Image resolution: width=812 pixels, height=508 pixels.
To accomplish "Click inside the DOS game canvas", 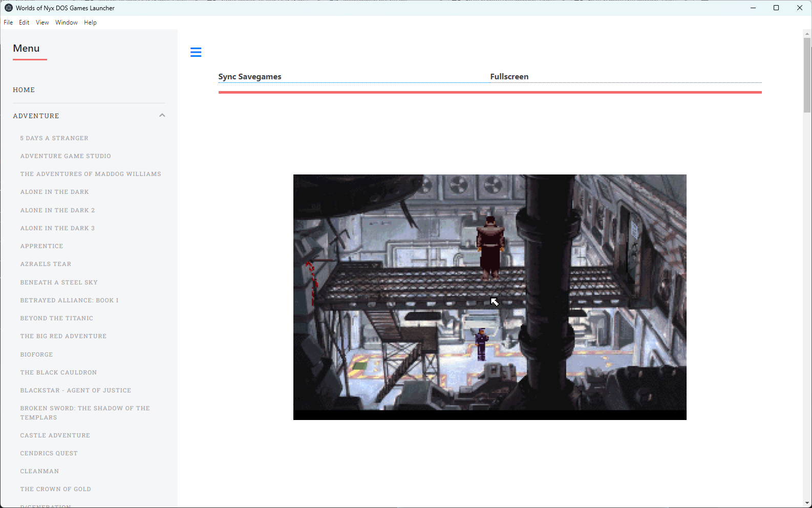I will [x=490, y=297].
